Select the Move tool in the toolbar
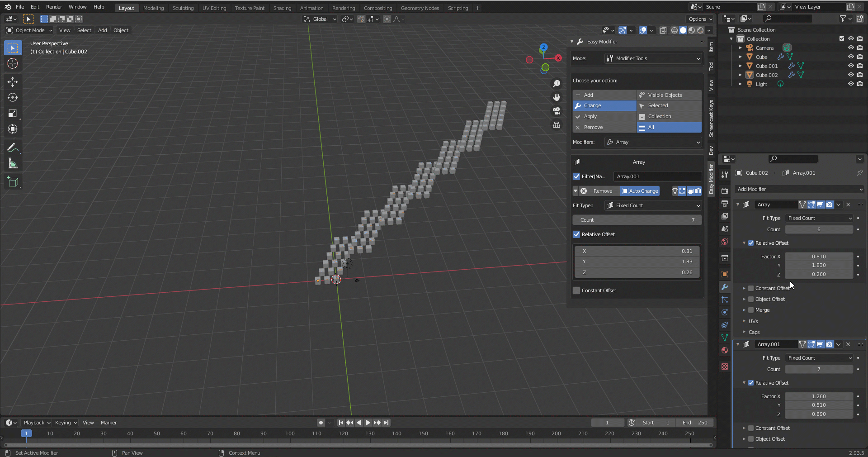This screenshot has height=457, width=868. (x=13, y=82)
